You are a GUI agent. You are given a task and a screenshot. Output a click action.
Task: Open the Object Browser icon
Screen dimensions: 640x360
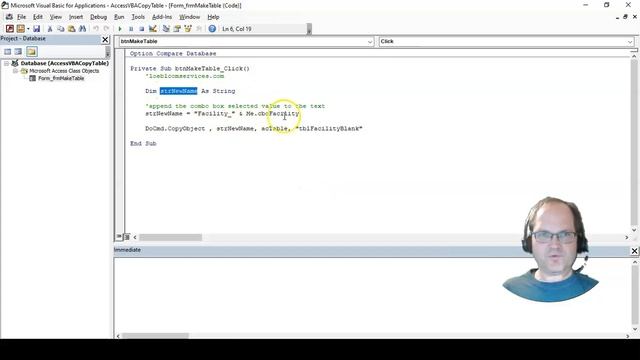pos(188,29)
